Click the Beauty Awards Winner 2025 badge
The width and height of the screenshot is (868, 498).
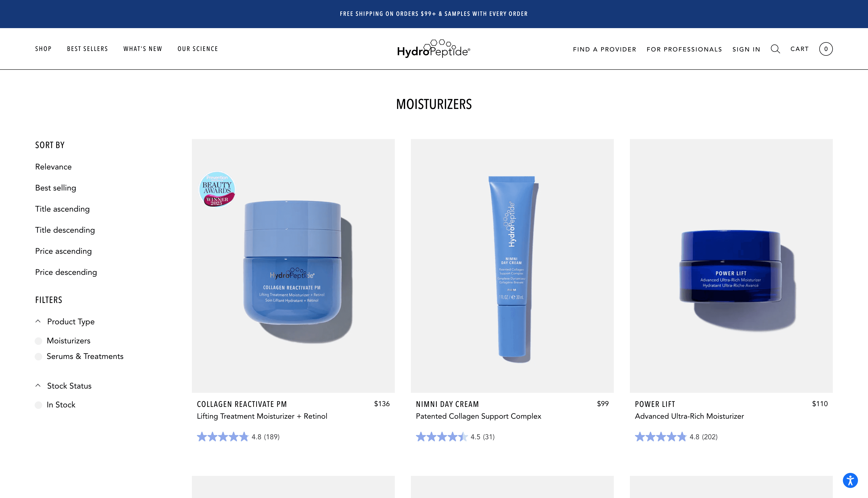point(217,190)
